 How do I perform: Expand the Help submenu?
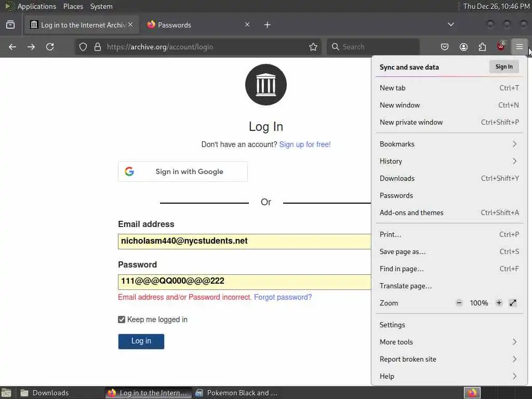[449, 376]
